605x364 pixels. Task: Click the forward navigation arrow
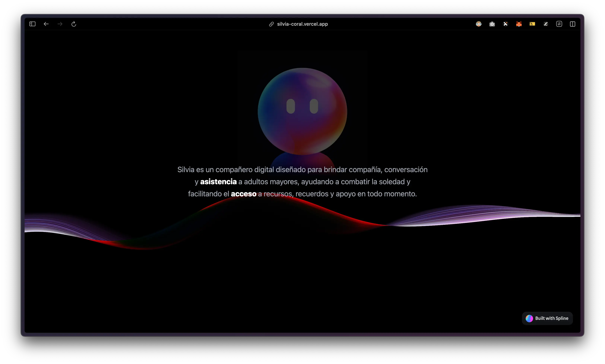pyautogui.click(x=60, y=24)
